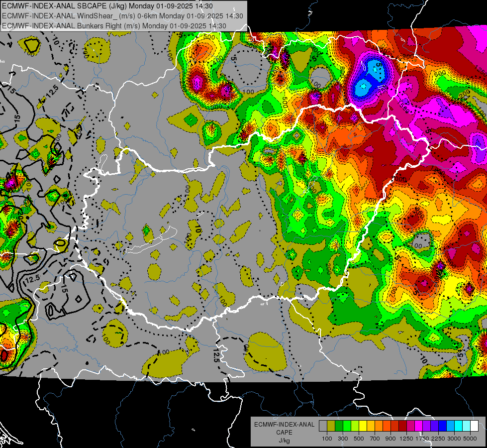The image size is (487, 448).
Task: Click the J/kg unit label in legend
Action: pyautogui.click(x=284, y=441)
